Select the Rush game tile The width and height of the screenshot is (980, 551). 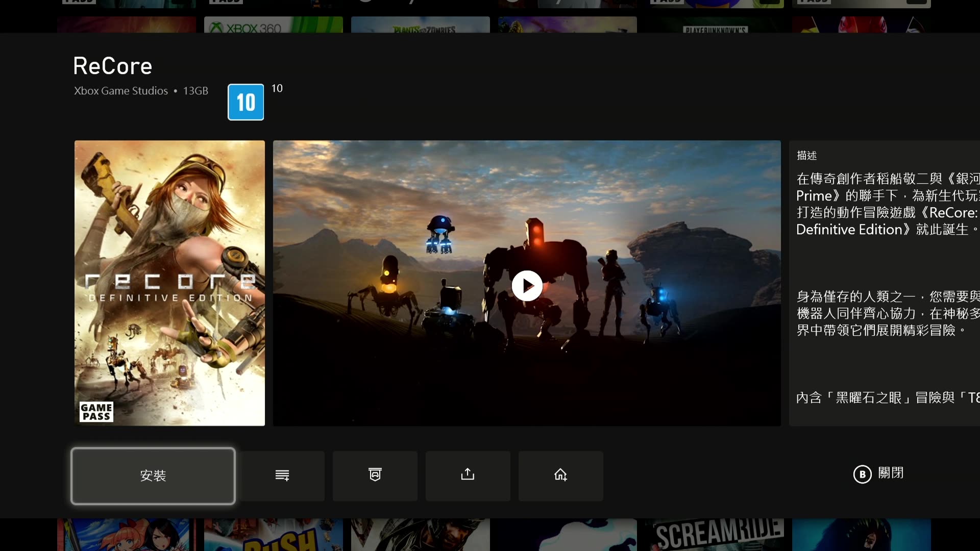(274, 535)
